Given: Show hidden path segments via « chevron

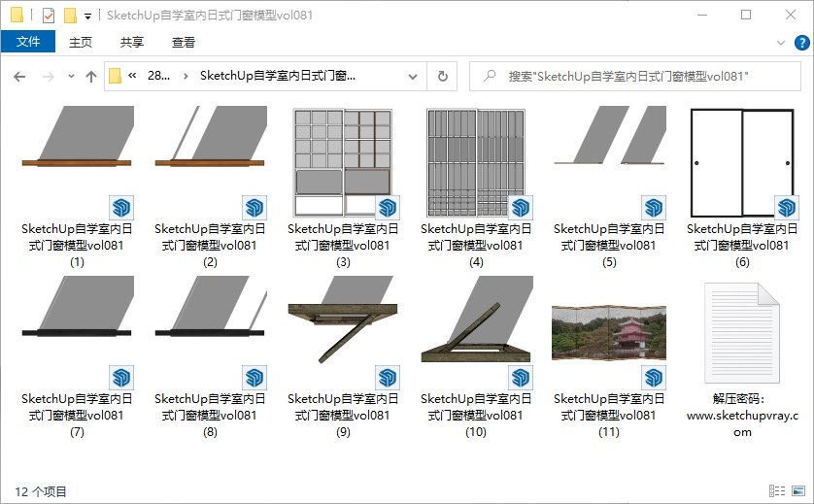Looking at the screenshot, I should pyautogui.click(x=132, y=76).
